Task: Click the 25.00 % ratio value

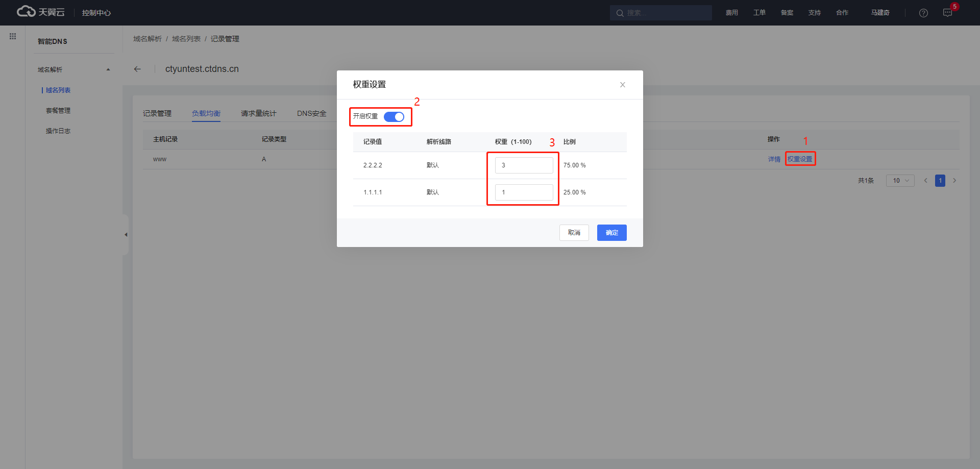Action: point(575,192)
